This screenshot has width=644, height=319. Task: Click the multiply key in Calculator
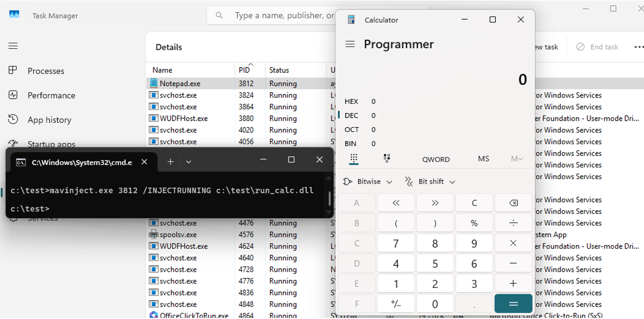pyautogui.click(x=513, y=243)
